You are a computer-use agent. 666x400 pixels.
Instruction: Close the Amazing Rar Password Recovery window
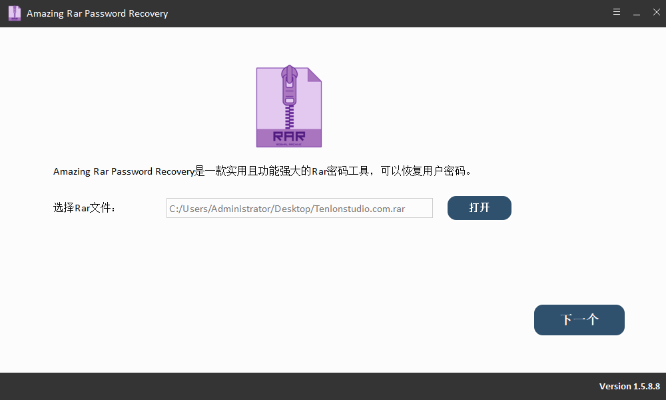coord(651,13)
